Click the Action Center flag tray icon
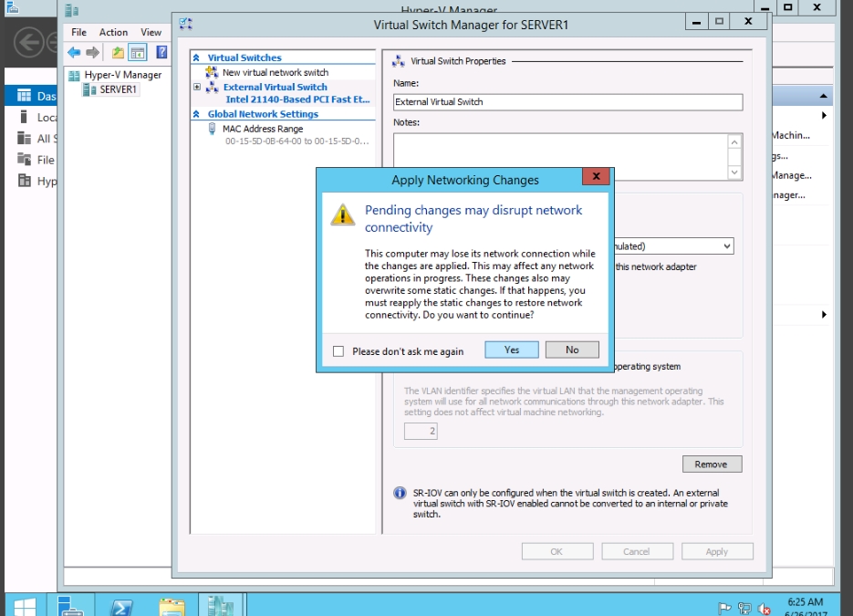The width and height of the screenshot is (853, 616). (x=724, y=608)
